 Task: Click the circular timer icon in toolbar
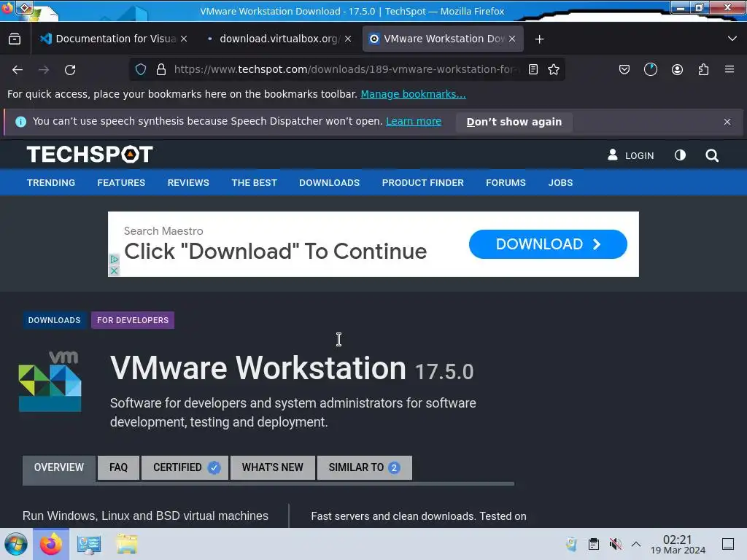pos(650,69)
